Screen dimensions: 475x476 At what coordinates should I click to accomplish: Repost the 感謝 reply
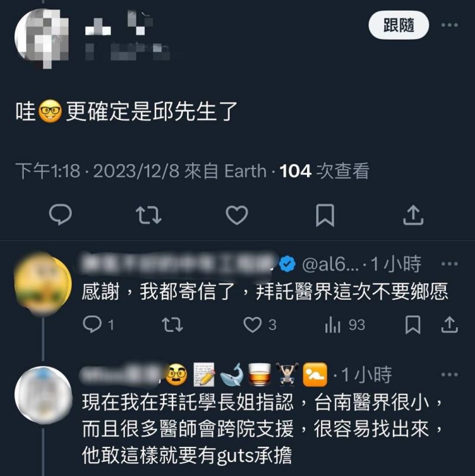pos(172,325)
